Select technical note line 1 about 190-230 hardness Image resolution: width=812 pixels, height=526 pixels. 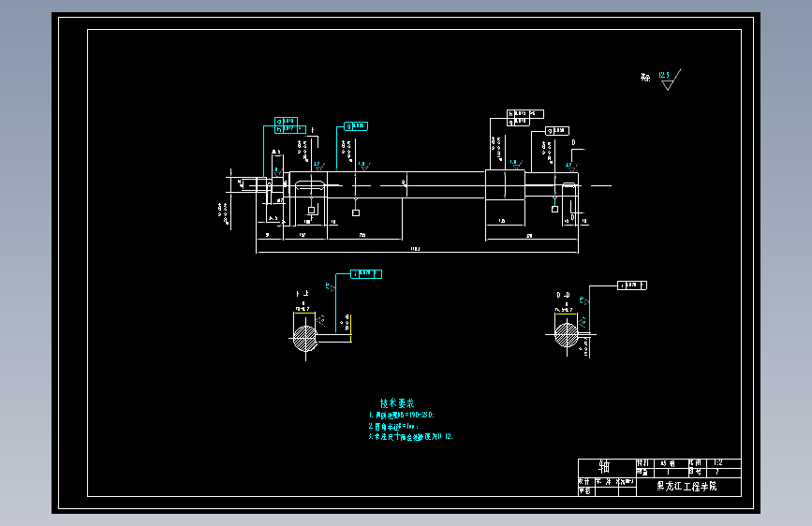click(402, 416)
